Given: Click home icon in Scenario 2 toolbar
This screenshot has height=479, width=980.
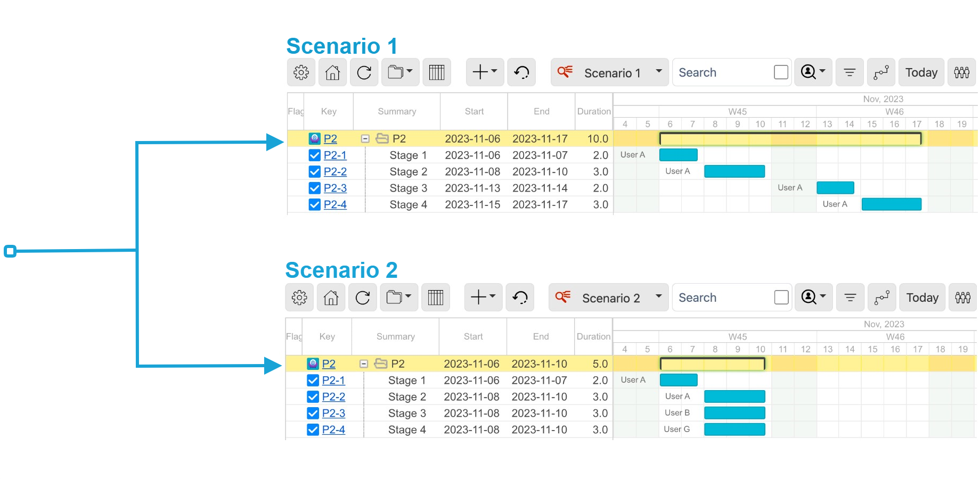Looking at the screenshot, I should coord(331,298).
